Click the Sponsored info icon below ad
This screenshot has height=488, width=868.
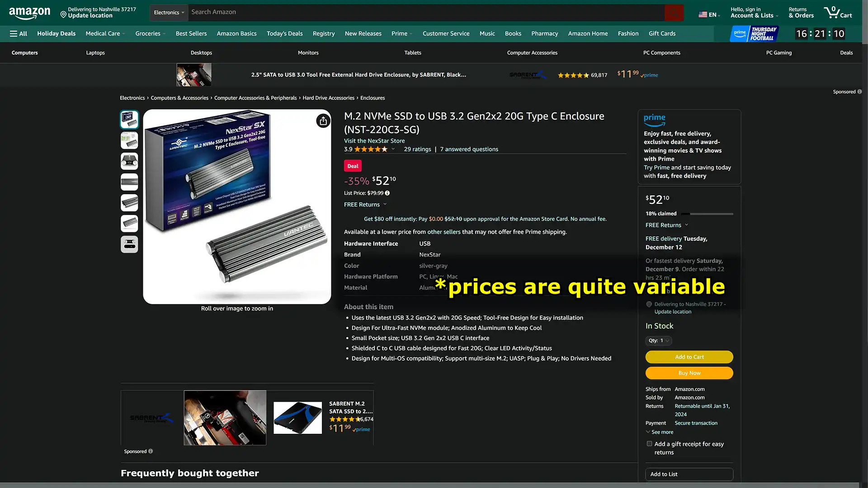coord(151,451)
